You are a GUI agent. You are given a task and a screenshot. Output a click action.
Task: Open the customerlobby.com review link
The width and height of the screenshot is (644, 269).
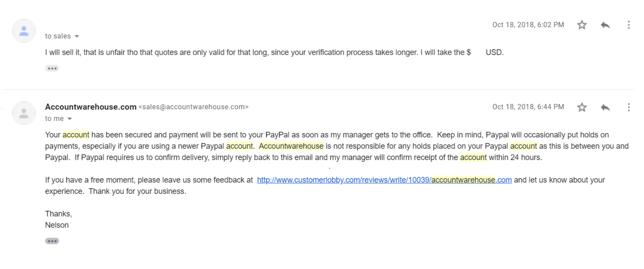[384, 180]
